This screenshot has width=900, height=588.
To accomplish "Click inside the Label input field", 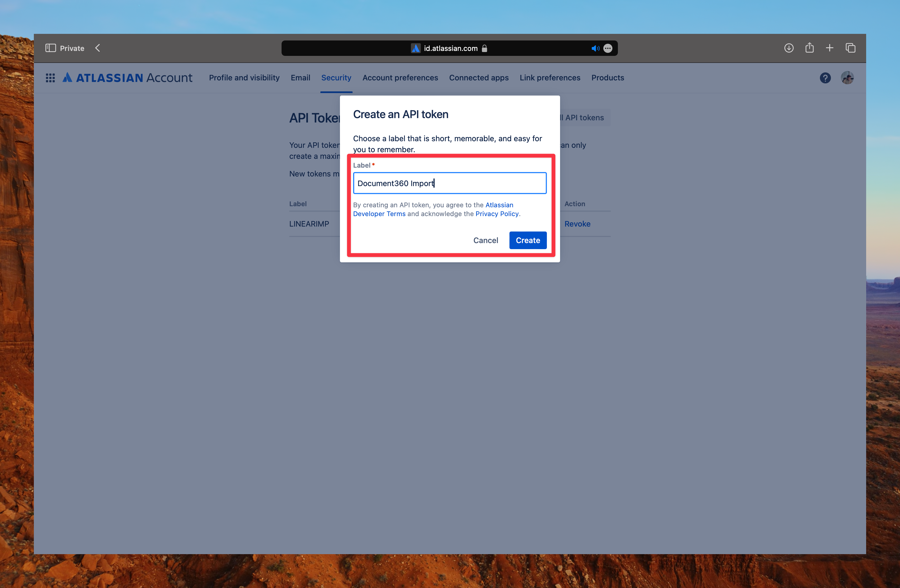I will (x=449, y=183).
